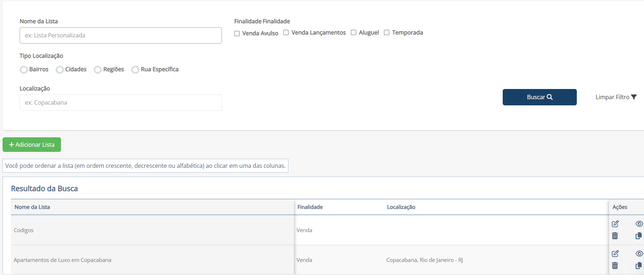
Task: Click the Adicionar Lista button
Action: 32,145
